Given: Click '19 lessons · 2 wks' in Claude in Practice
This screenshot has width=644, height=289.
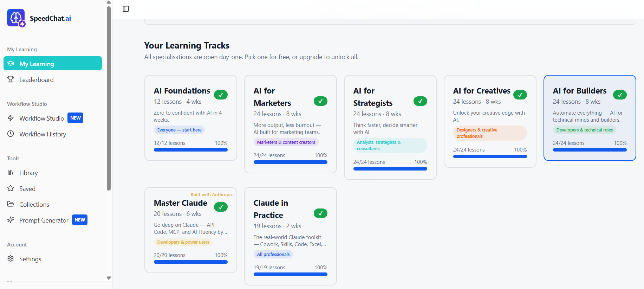Looking at the screenshot, I should [278, 226].
